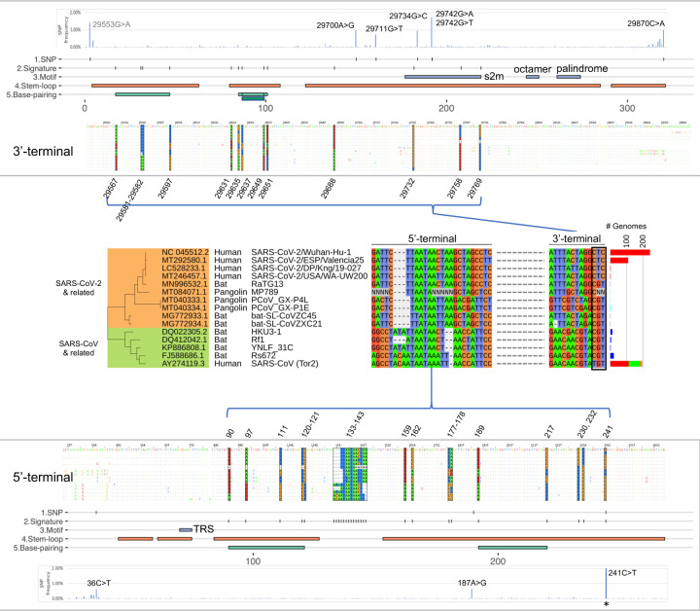Click strain name RaTG13
The width and height of the screenshot is (700, 611).
267,284
